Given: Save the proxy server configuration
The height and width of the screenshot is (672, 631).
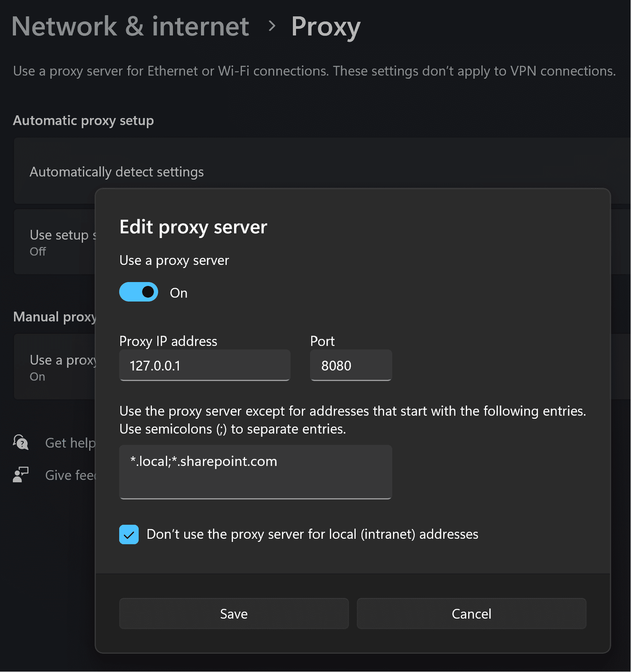Looking at the screenshot, I should (x=233, y=614).
